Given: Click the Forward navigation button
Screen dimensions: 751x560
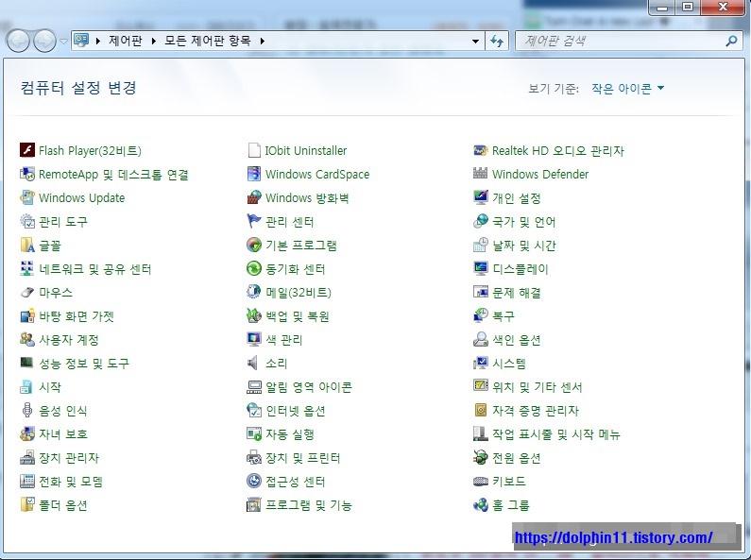Looking at the screenshot, I should coord(45,42).
